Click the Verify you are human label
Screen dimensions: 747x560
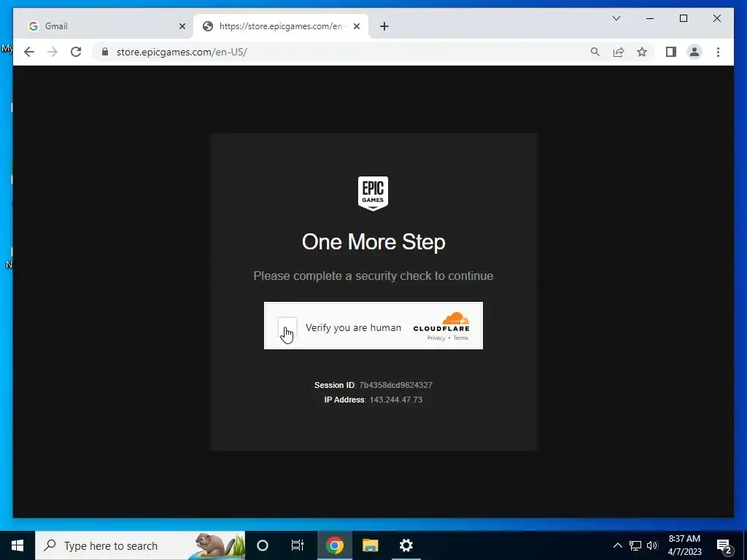coord(354,327)
